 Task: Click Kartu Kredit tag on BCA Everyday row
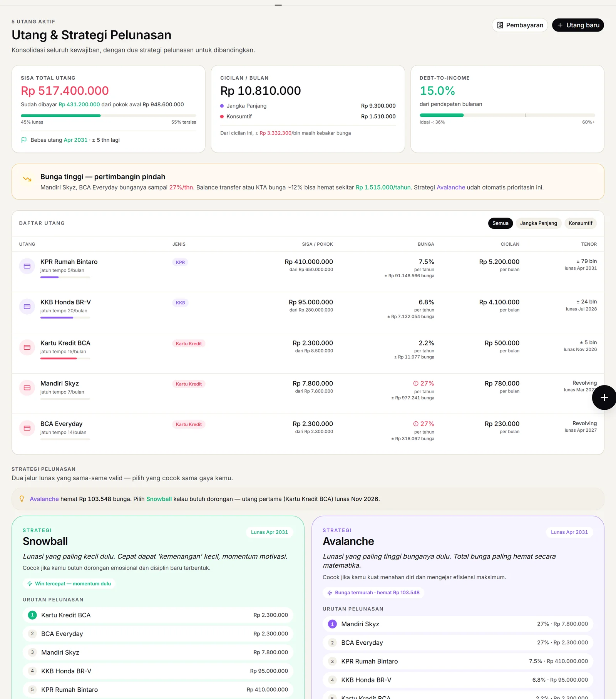[189, 424]
